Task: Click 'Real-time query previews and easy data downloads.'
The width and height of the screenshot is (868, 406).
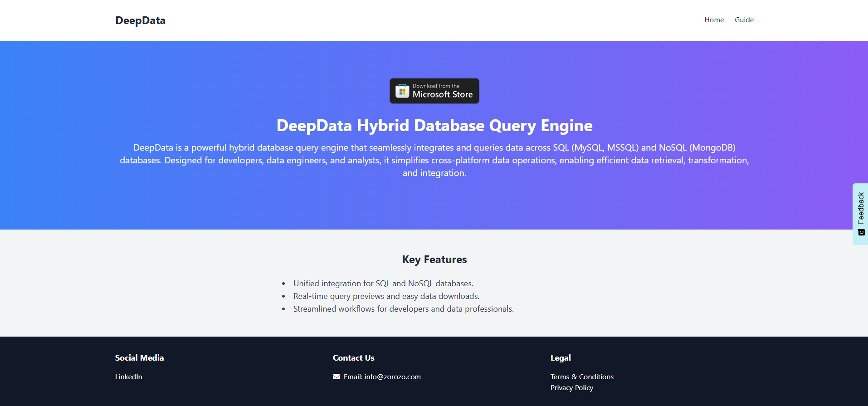Action: (386, 296)
